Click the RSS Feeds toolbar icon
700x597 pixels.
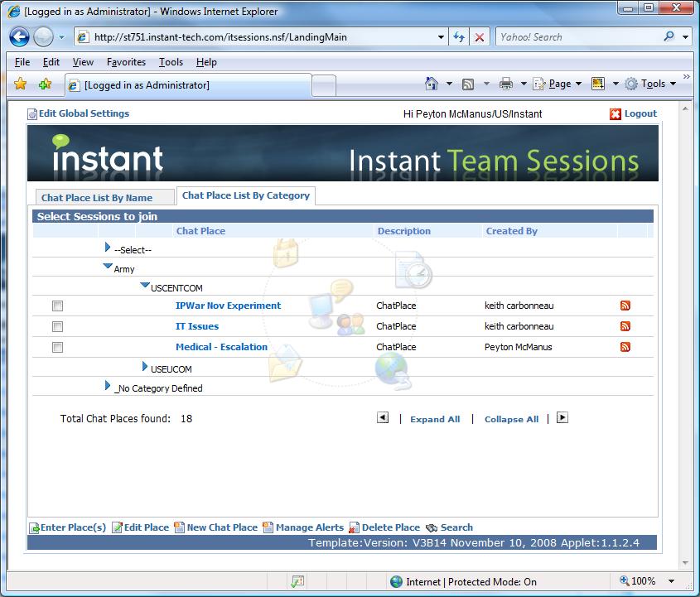click(468, 84)
